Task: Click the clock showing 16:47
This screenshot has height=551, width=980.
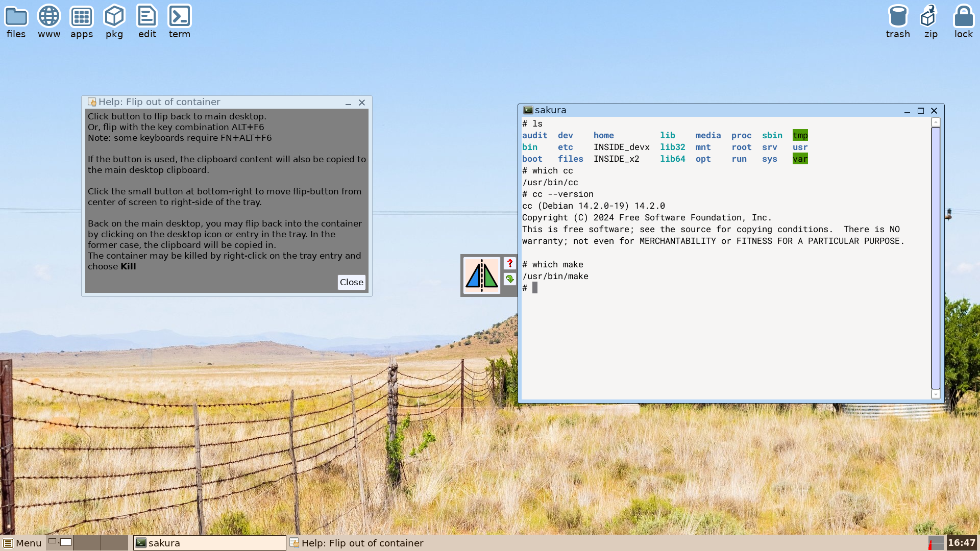Action: [x=962, y=543]
